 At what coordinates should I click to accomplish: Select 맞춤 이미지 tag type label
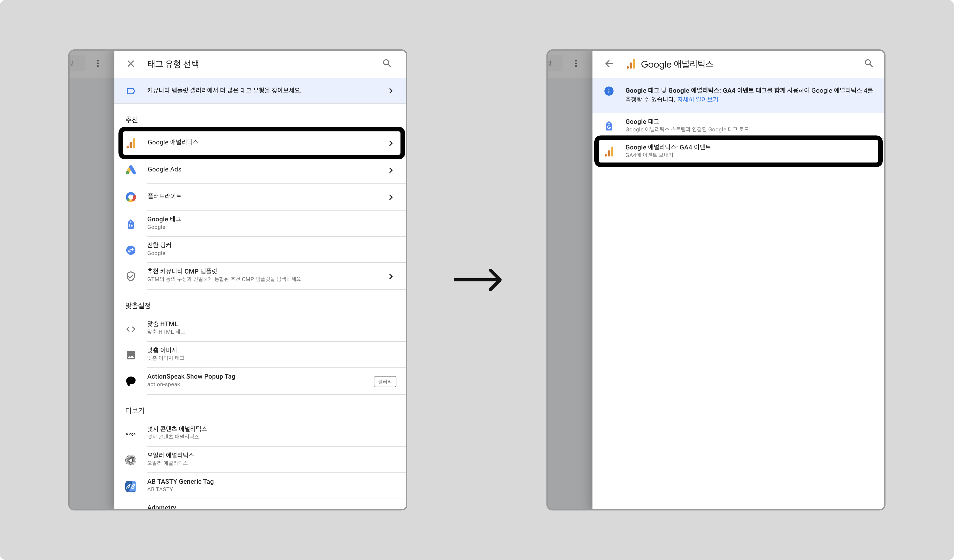point(162,350)
